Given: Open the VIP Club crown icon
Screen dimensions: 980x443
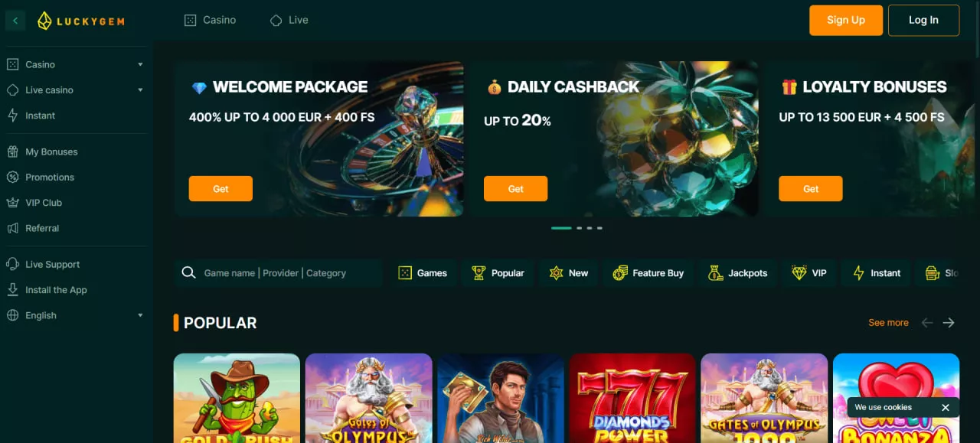Looking at the screenshot, I should [12, 203].
